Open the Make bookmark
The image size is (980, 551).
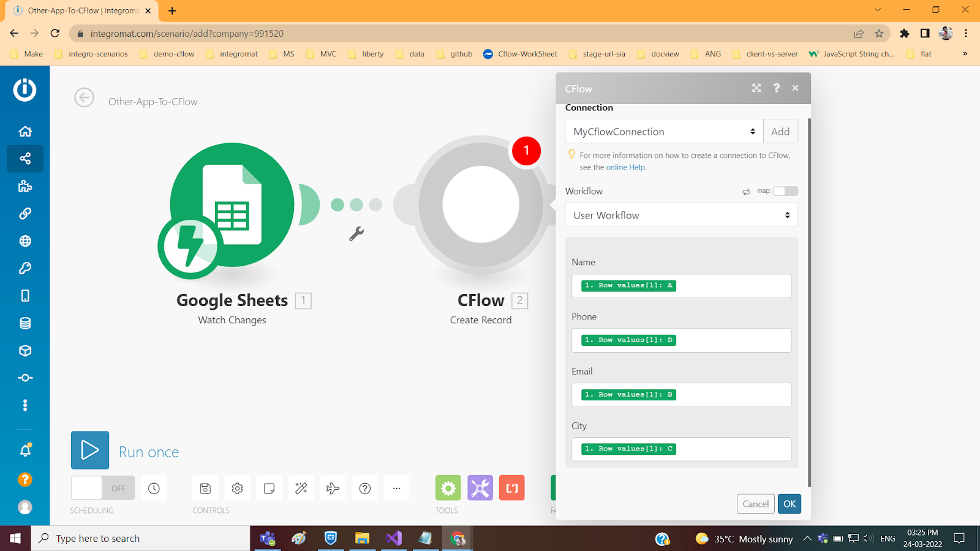28,54
